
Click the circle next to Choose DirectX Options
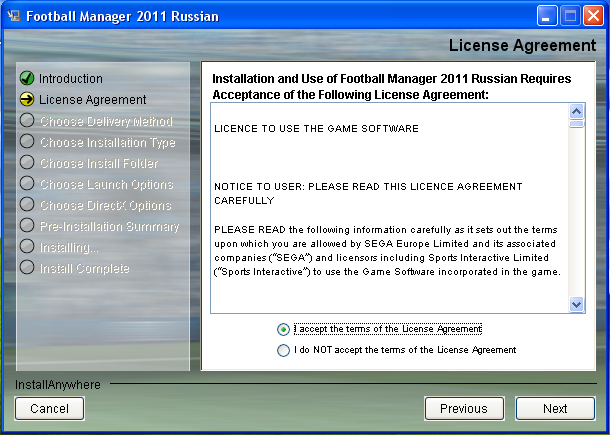(x=27, y=204)
